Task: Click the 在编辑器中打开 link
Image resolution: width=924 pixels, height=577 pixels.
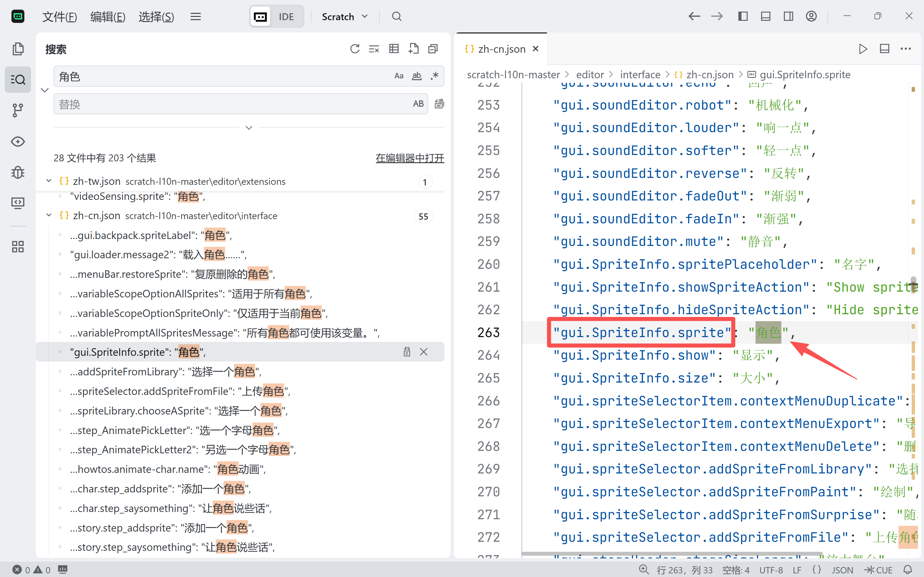Action: pyautogui.click(x=410, y=158)
